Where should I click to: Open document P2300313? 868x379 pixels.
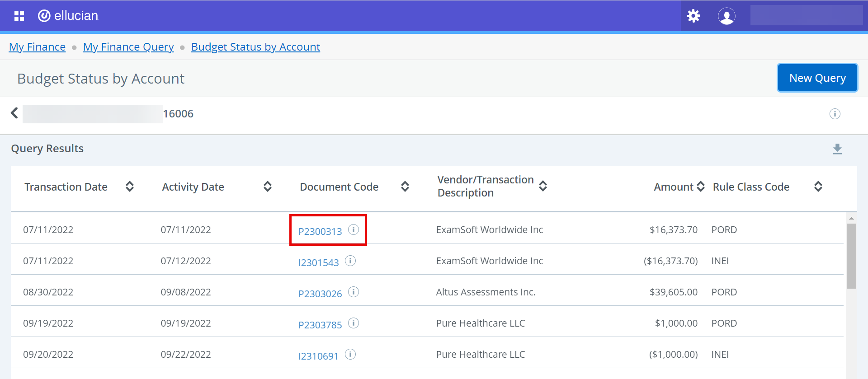pyautogui.click(x=320, y=232)
